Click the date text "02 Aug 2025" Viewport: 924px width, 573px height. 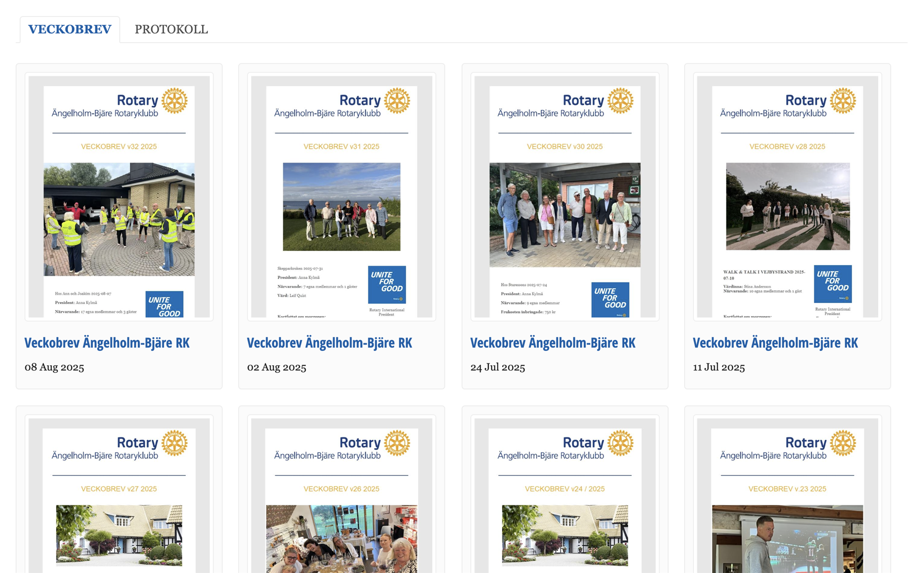(x=277, y=367)
